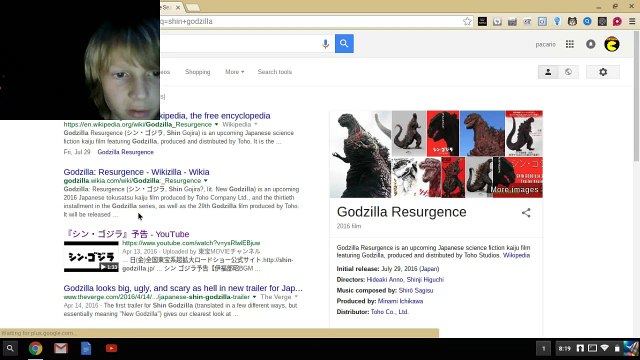This screenshot has height=360, width=640.
Task: Open the status tray clock 8:19
Action: click(x=564, y=349)
